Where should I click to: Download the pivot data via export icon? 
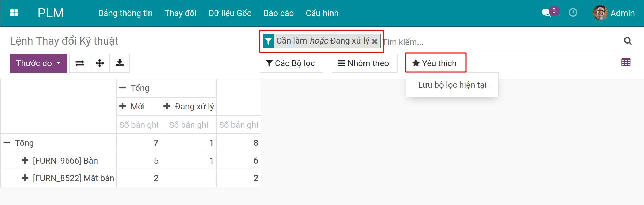pos(120,63)
